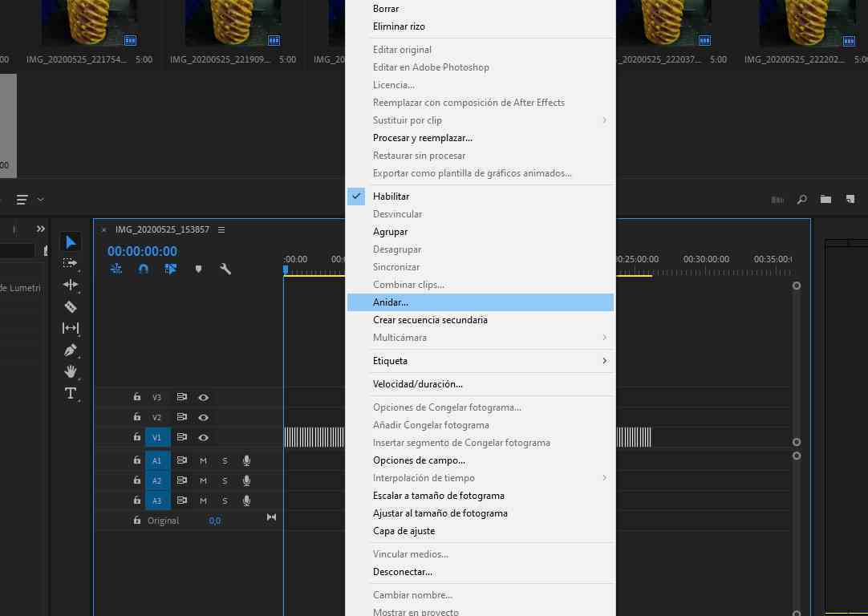
Task: Toggle sync lock for V3
Action: tap(181, 397)
